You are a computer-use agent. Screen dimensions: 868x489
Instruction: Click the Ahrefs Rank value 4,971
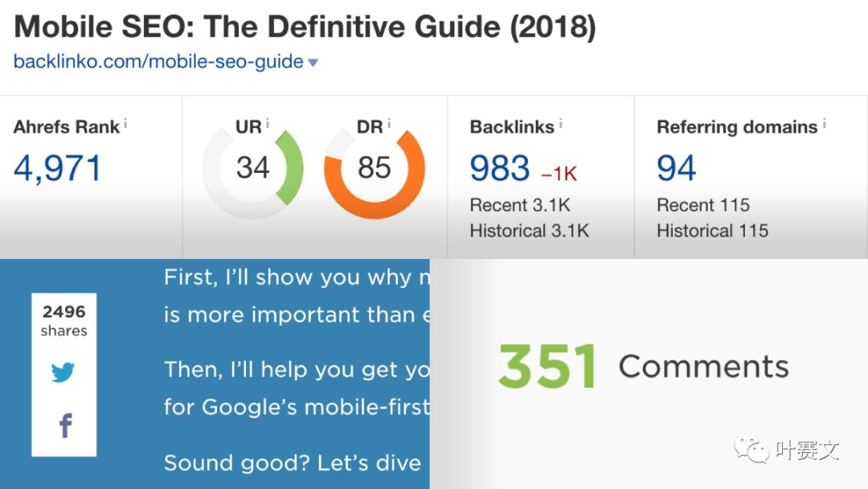(58, 168)
